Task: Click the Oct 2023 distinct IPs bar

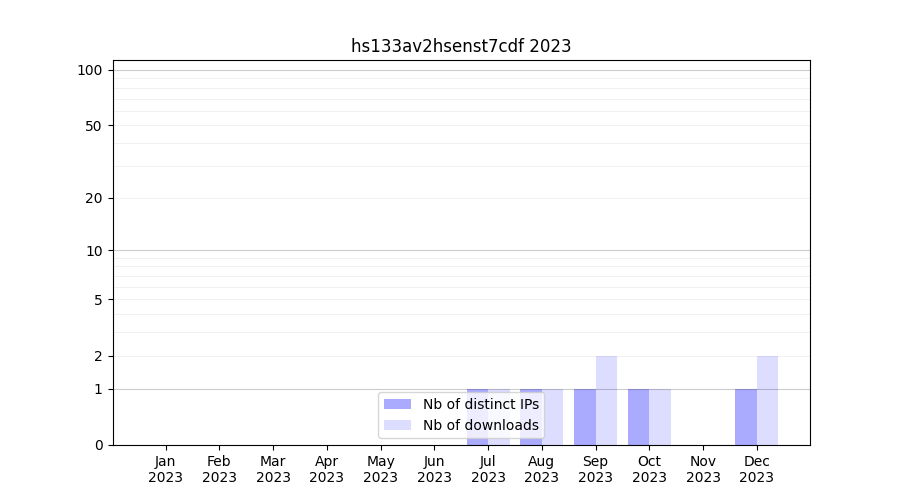Action: point(638,417)
